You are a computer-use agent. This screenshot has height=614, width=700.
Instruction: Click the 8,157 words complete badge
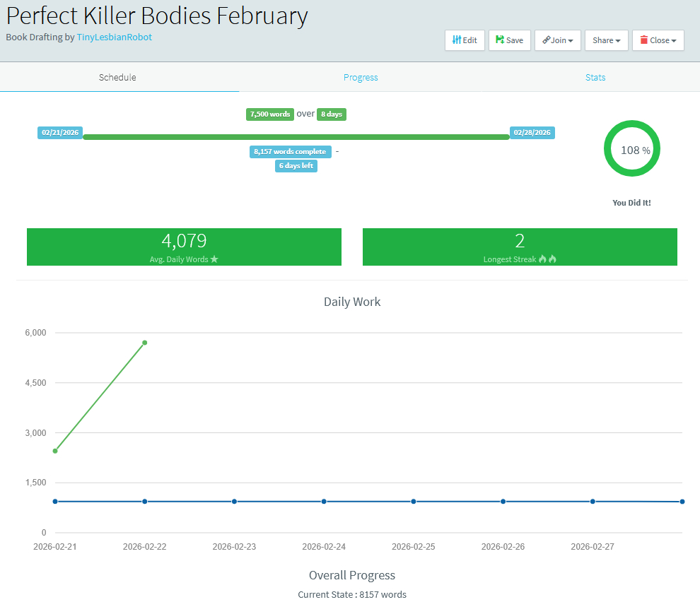(x=290, y=151)
